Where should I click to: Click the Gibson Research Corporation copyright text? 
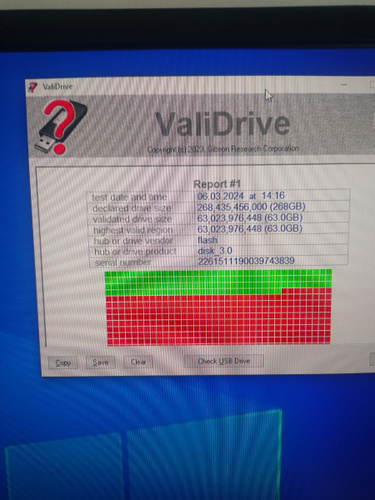pyautogui.click(x=223, y=149)
